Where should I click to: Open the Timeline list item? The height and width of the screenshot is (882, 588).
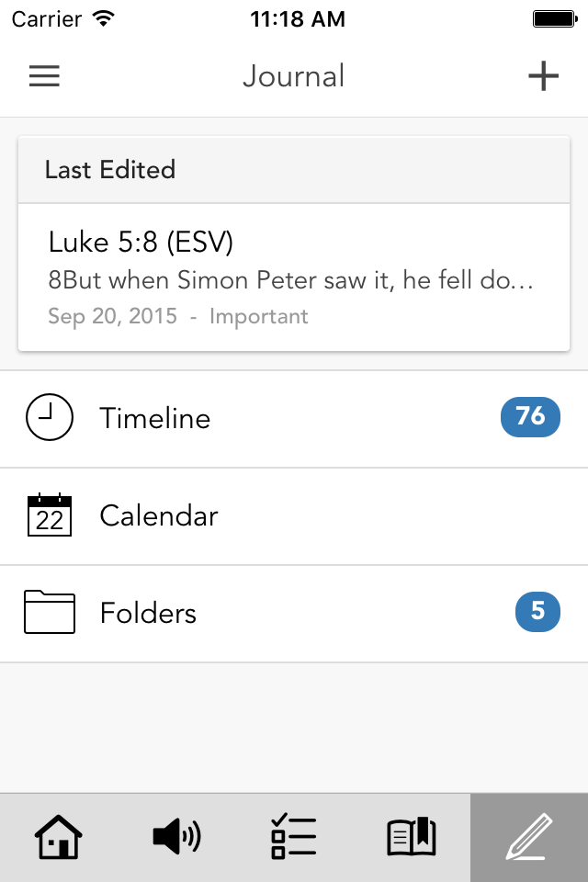click(x=276, y=419)
